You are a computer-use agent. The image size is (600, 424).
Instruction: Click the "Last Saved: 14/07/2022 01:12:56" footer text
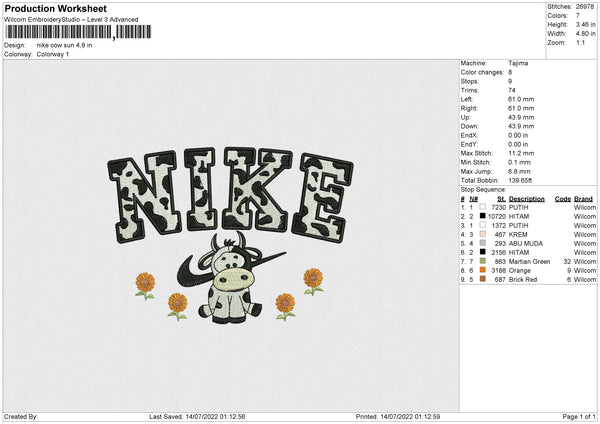197,416
